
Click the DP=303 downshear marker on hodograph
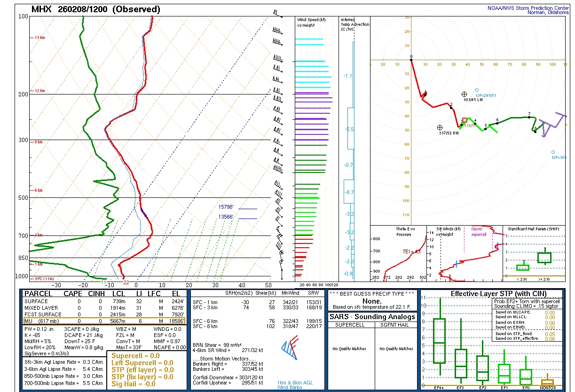point(553,152)
